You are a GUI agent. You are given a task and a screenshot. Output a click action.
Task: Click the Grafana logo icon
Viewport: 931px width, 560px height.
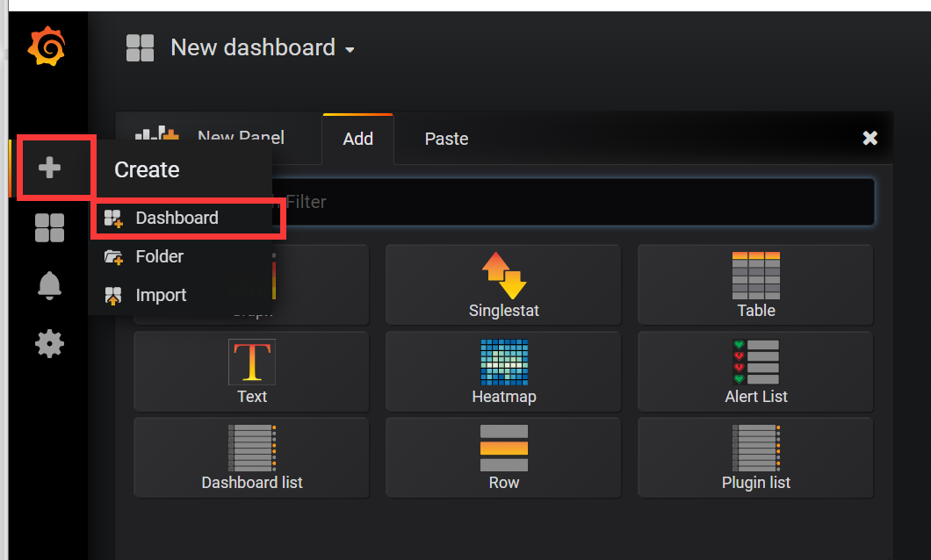[47, 47]
